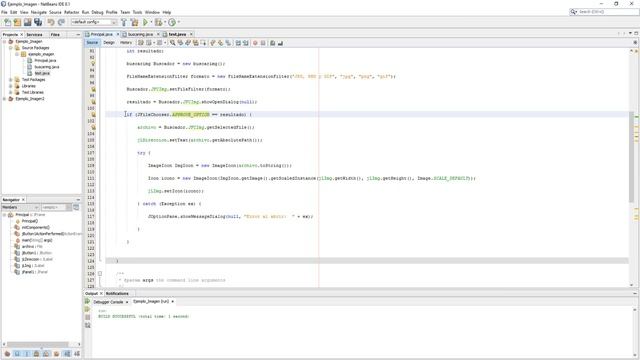Switch to the History view button

tap(126, 42)
